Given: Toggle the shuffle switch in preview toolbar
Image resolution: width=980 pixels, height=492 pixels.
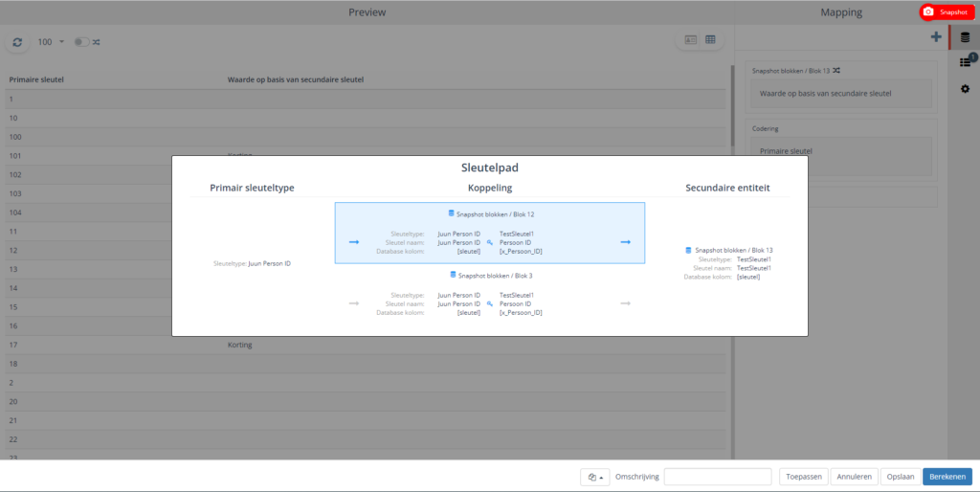Looking at the screenshot, I should 81,42.
